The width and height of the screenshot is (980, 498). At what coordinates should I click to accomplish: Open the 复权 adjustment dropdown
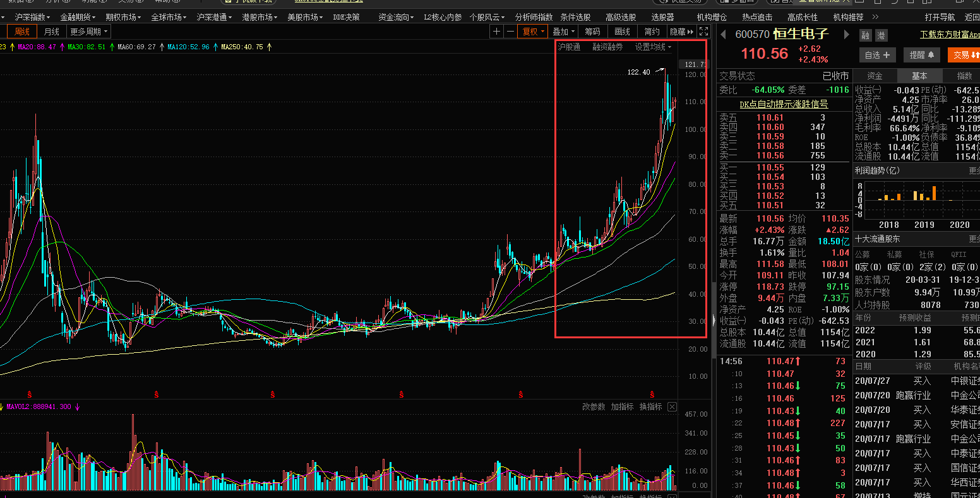tap(532, 32)
